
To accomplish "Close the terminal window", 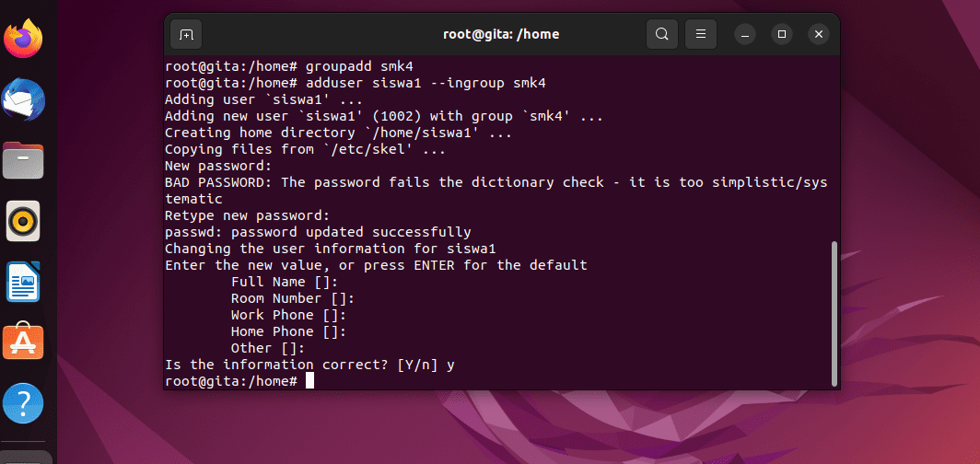I will (819, 34).
